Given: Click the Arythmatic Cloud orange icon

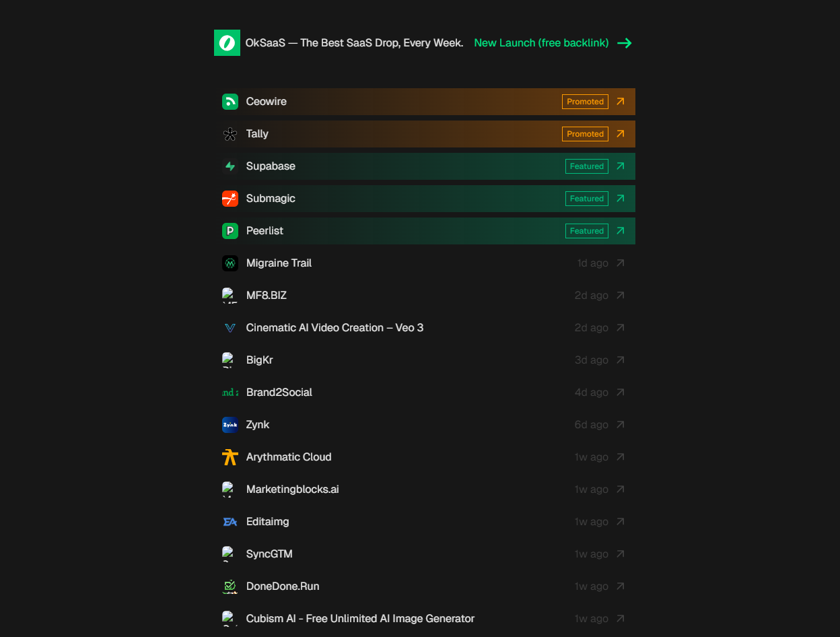Looking at the screenshot, I should pyautogui.click(x=230, y=457).
